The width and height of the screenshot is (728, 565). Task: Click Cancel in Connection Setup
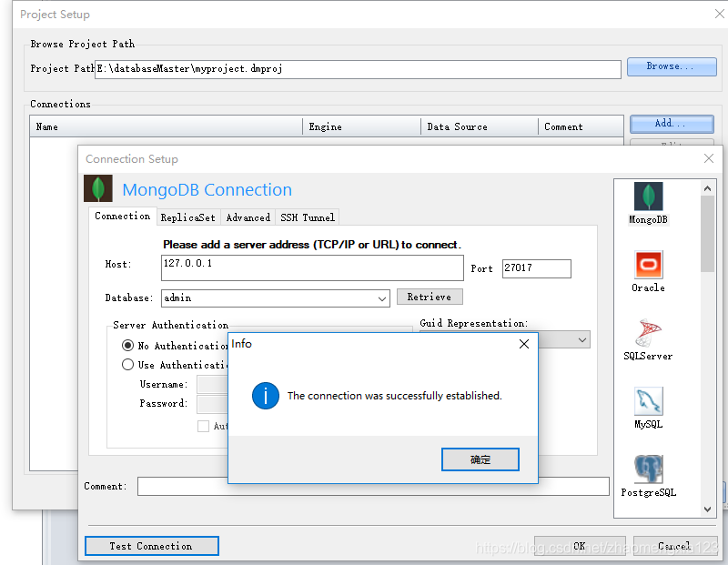(674, 546)
